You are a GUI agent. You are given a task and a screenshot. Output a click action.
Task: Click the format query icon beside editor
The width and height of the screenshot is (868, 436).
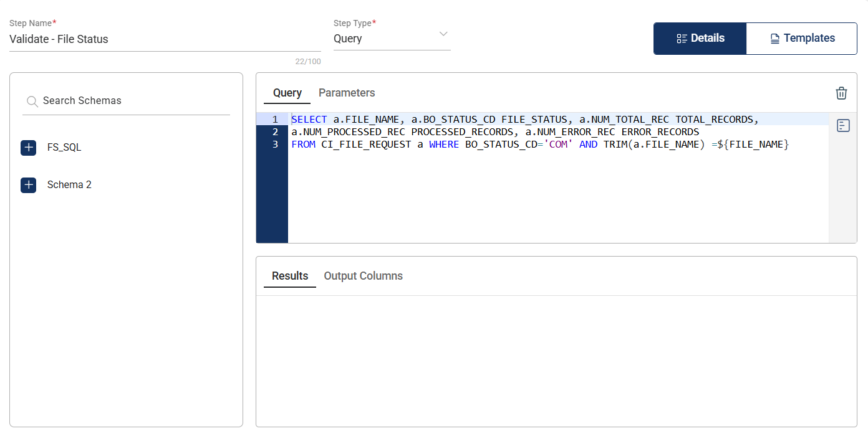click(x=843, y=126)
